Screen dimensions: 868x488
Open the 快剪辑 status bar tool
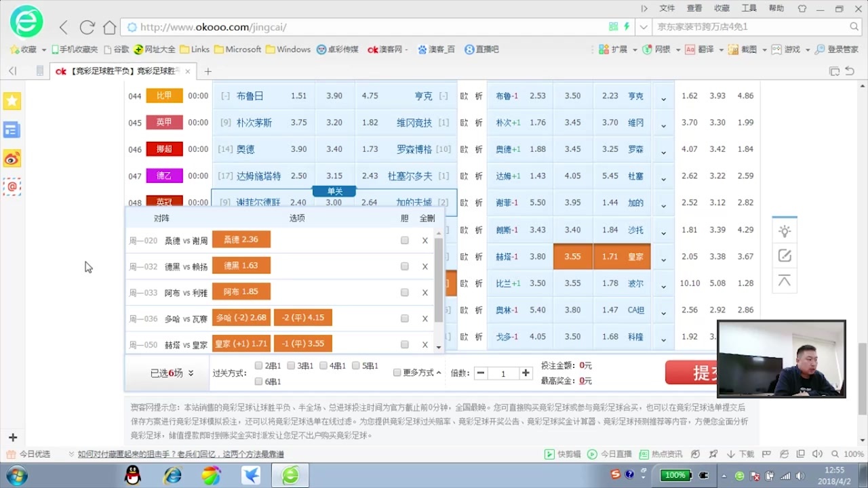[564, 454]
